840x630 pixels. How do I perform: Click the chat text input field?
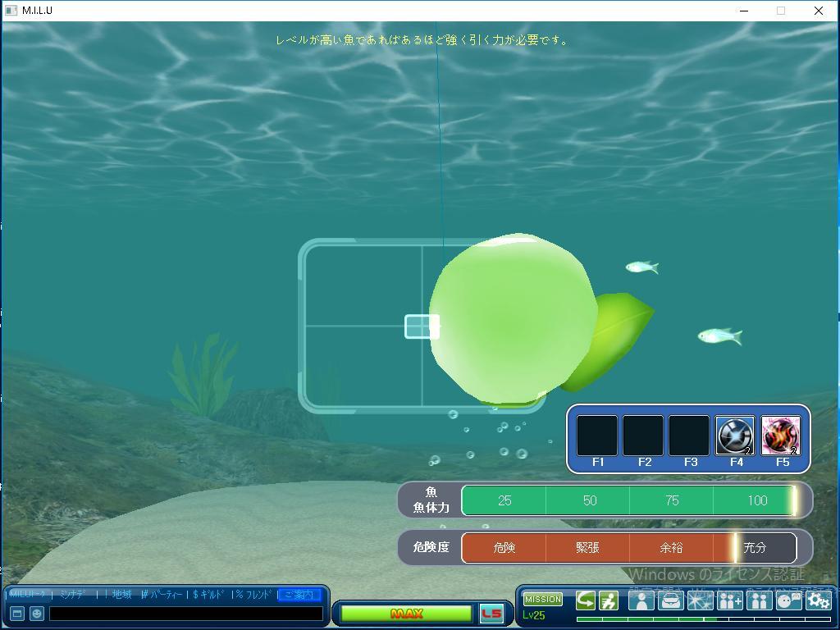click(185, 614)
